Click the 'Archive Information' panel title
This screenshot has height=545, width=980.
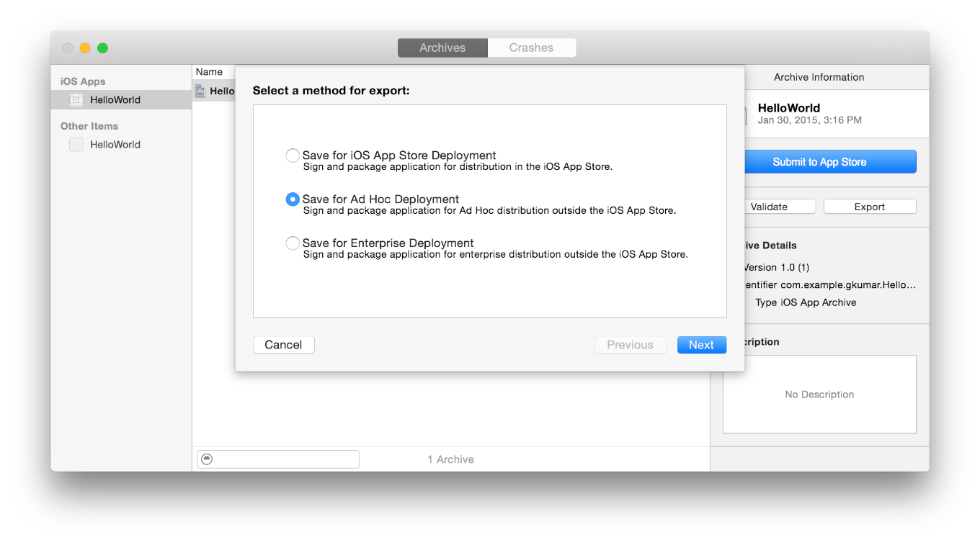coord(819,77)
